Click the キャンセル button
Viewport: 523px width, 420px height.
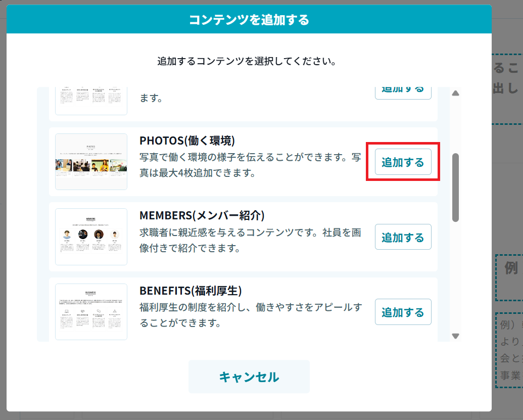tap(249, 377)
